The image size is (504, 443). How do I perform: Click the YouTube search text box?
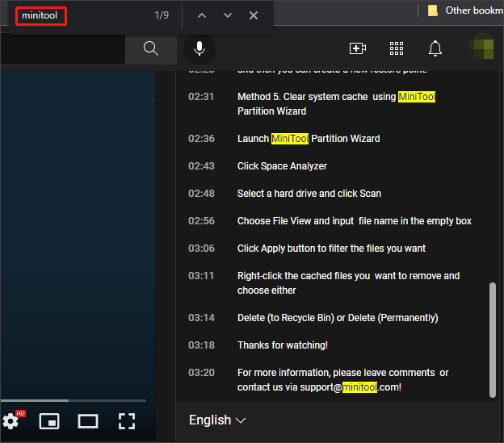[63, 48]
